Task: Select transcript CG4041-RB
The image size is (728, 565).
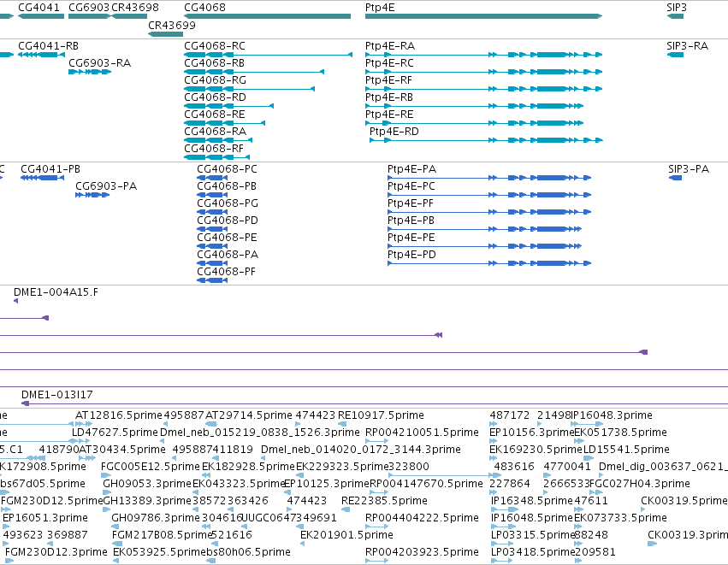Action: [x=48, y=46]
